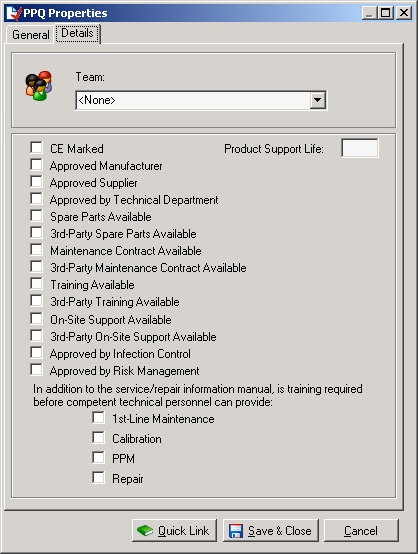Screen dimensions: 418x554
Task: Enable the CE Marked checkbox
Action: (36, 148)
